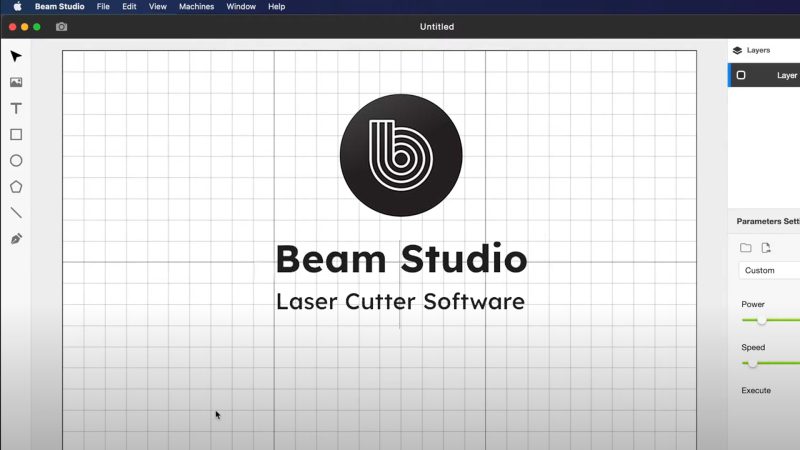Click the 'Layers' panel title text
Screen dimensions: 800x450
[x=759, y=50]
